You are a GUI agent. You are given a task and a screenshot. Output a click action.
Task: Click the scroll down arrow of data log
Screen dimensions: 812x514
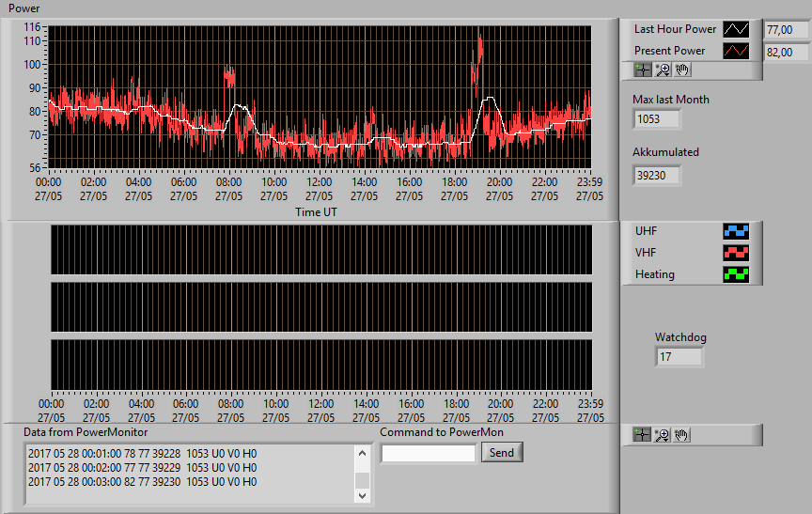tap(363, 495)
